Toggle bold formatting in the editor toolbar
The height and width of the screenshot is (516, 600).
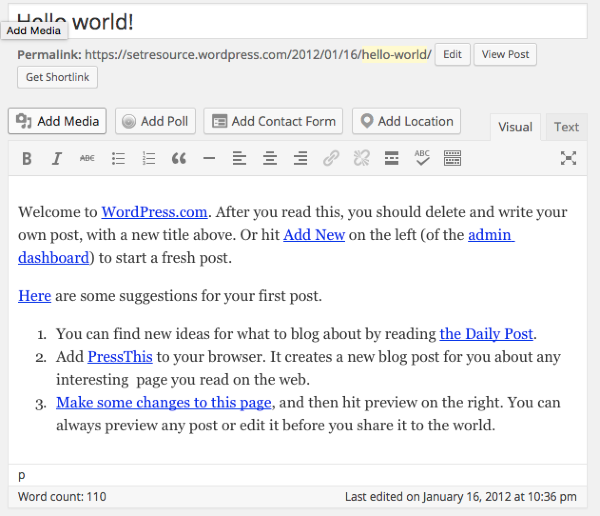27,158
